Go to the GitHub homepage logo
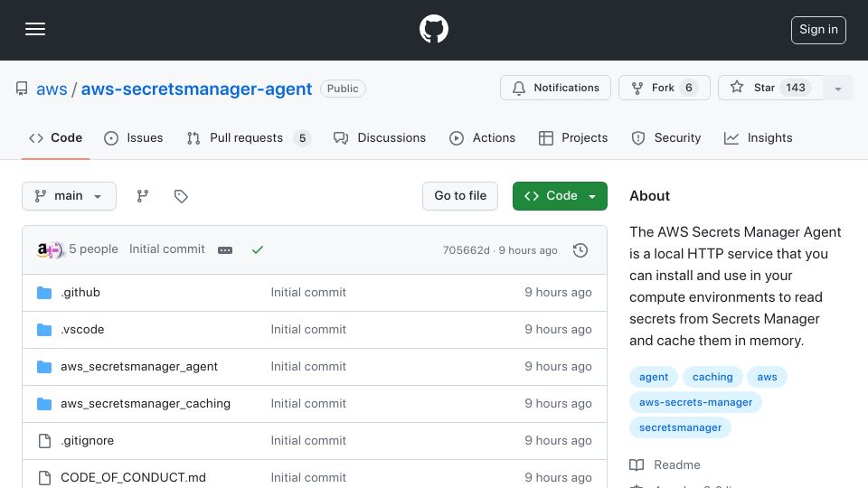This screenshot has height=488, width=868. pos(433,29)
